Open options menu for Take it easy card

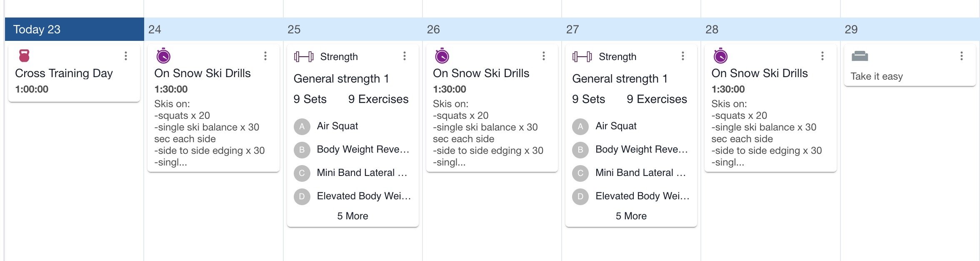[x=961, y=56]
